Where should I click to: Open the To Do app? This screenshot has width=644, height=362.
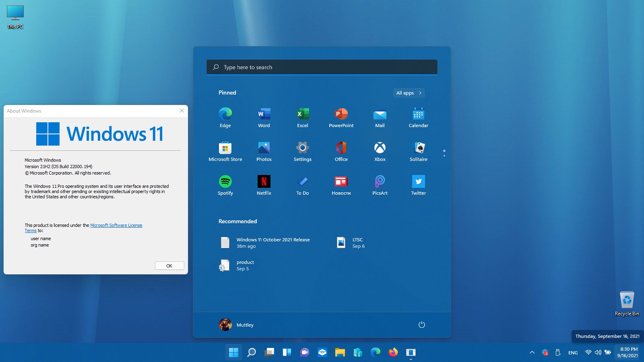pos(302,185)
